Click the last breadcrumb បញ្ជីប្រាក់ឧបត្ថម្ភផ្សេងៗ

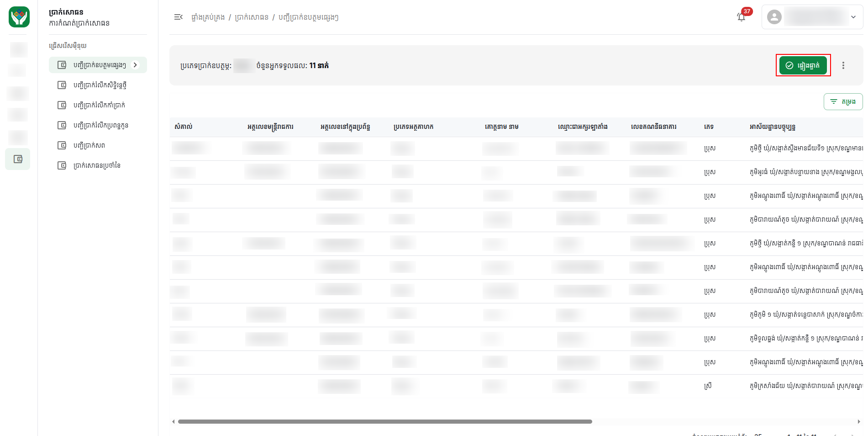[308, 17]
